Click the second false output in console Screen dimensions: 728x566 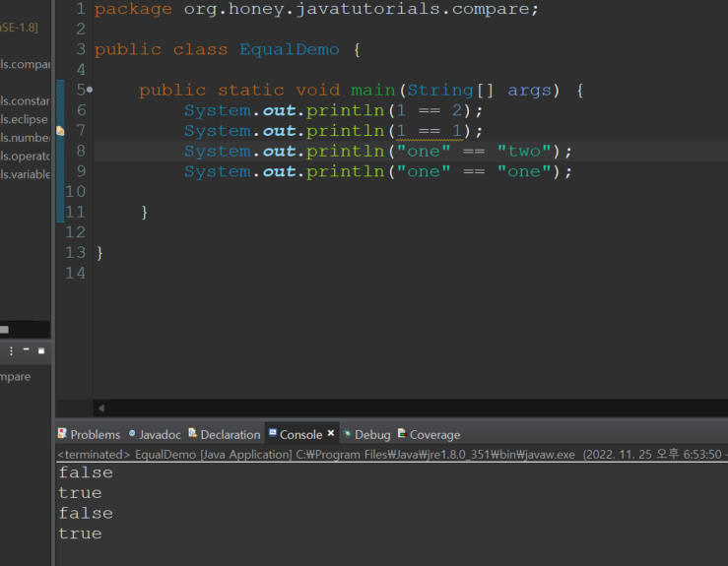pyautogui.click(x=86, y=514)
